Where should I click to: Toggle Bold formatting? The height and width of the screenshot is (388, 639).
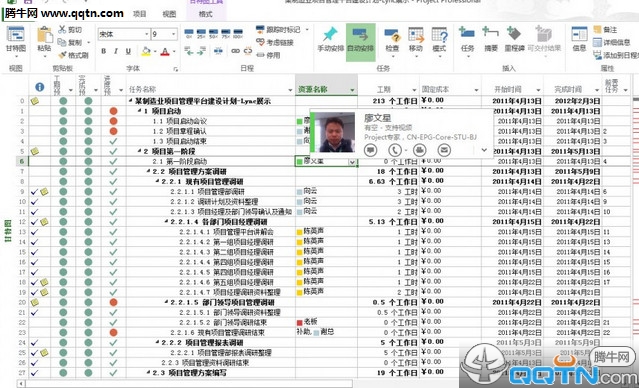[104, 51]
